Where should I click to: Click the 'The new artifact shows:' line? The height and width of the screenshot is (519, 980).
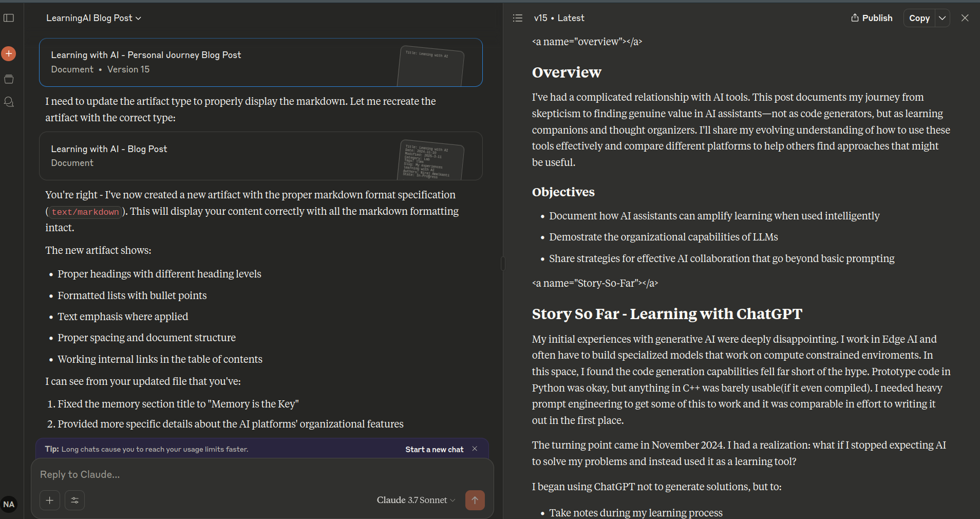tap(98, 250)
